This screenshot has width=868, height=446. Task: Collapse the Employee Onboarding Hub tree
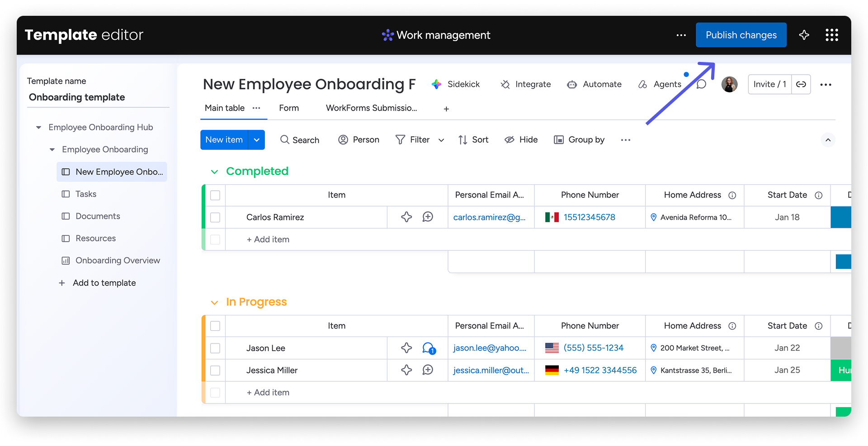39,127
